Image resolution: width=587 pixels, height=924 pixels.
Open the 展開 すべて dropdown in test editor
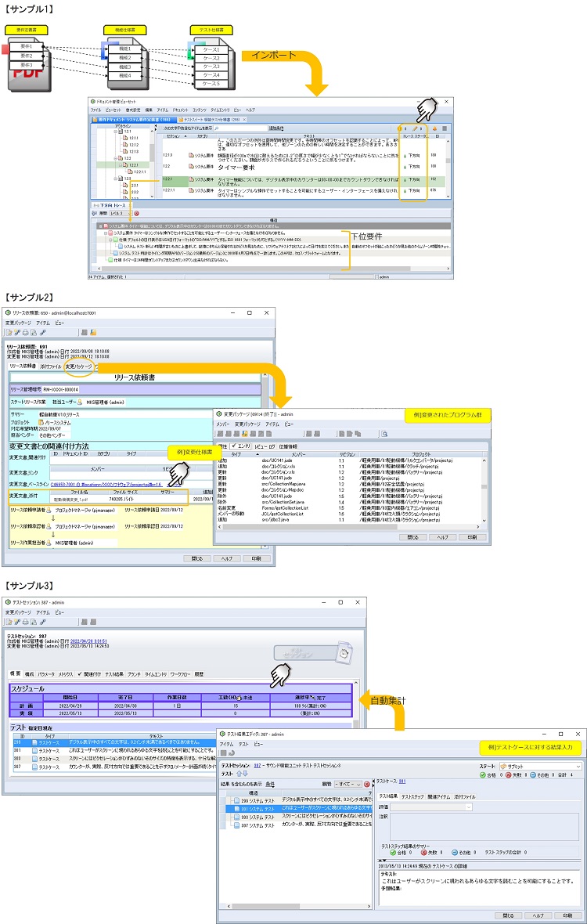347,783
